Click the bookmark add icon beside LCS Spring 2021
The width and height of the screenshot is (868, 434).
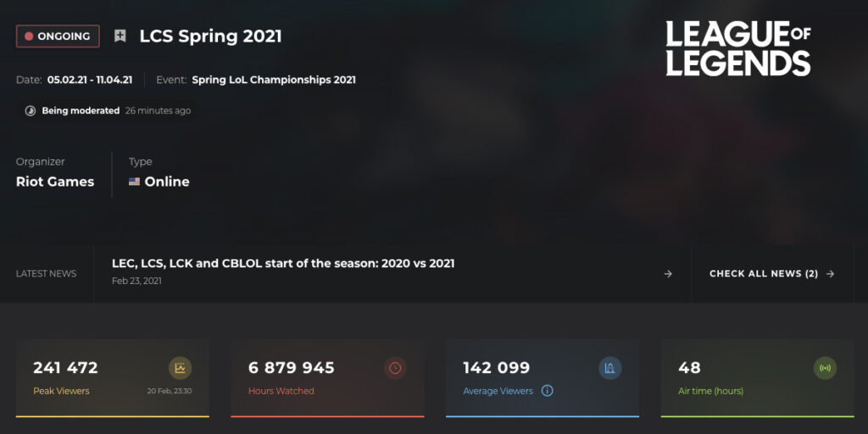[x=120, y=36]
